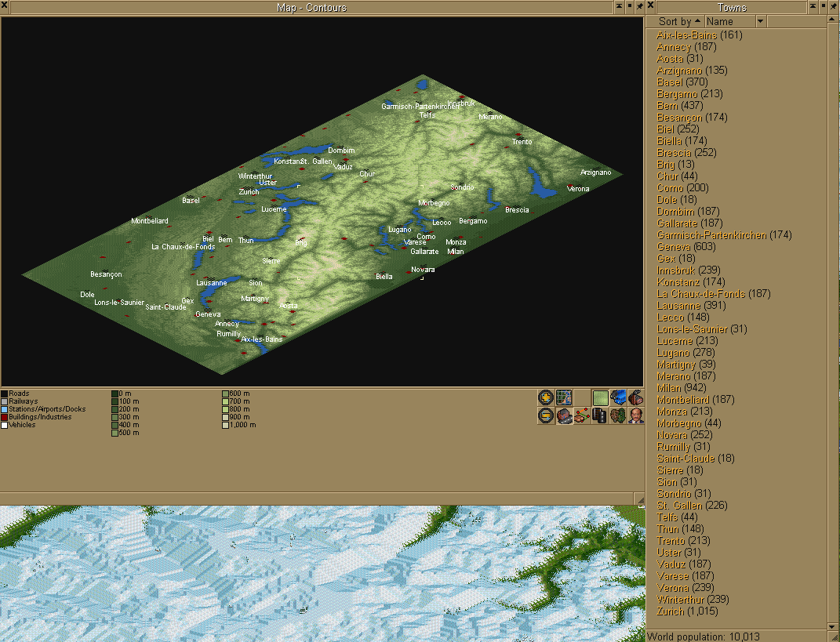Select Brig (13) in Towns list
The height and width of the screenshot is (642, 840).
click(x=675, y=165)
